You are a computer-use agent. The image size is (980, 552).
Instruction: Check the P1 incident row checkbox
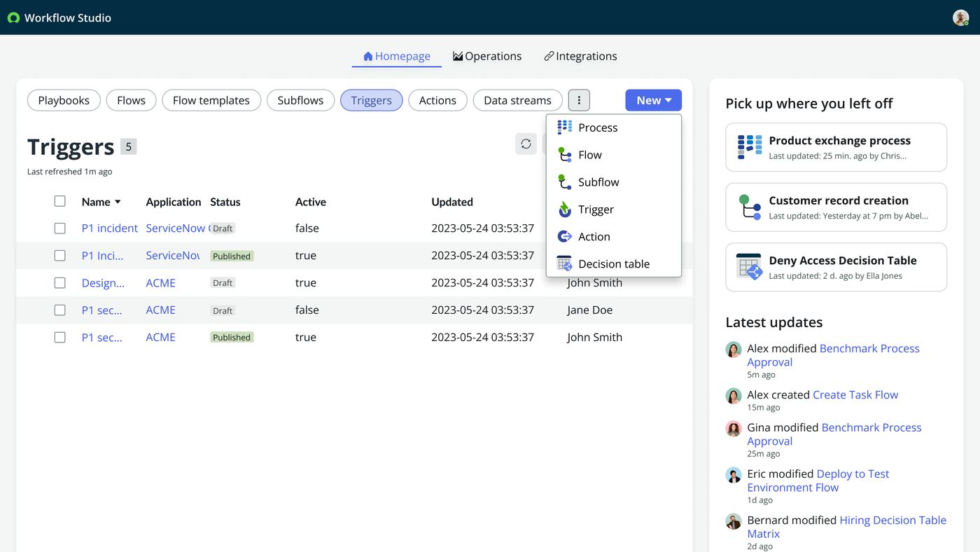(x=59, y=228)
